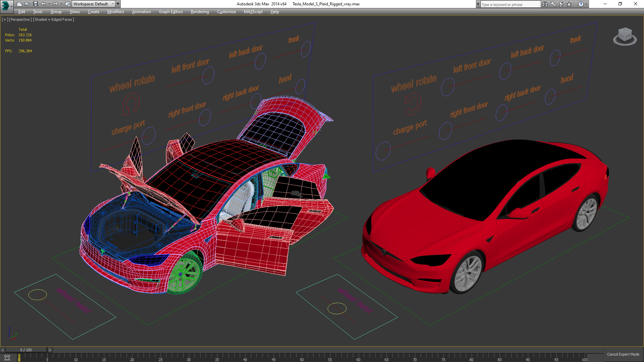Click the keyword search input field
Screen dimensions: 644x362
coord(510,4)
